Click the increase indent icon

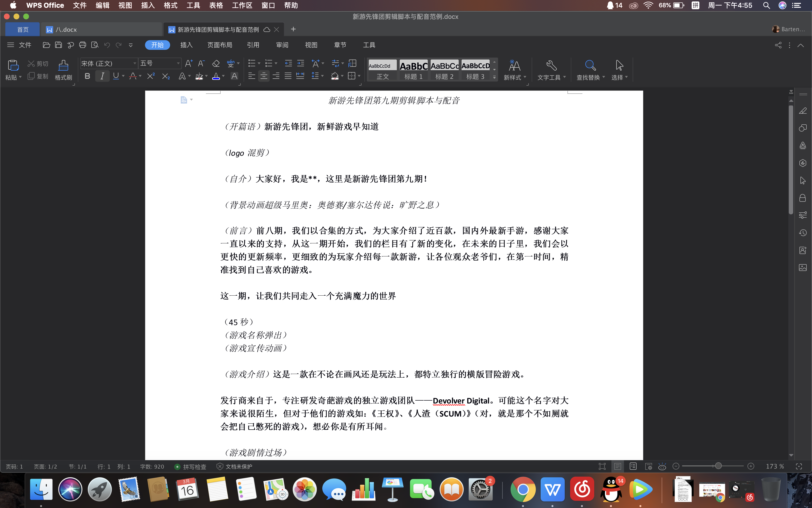coord(301,63)
